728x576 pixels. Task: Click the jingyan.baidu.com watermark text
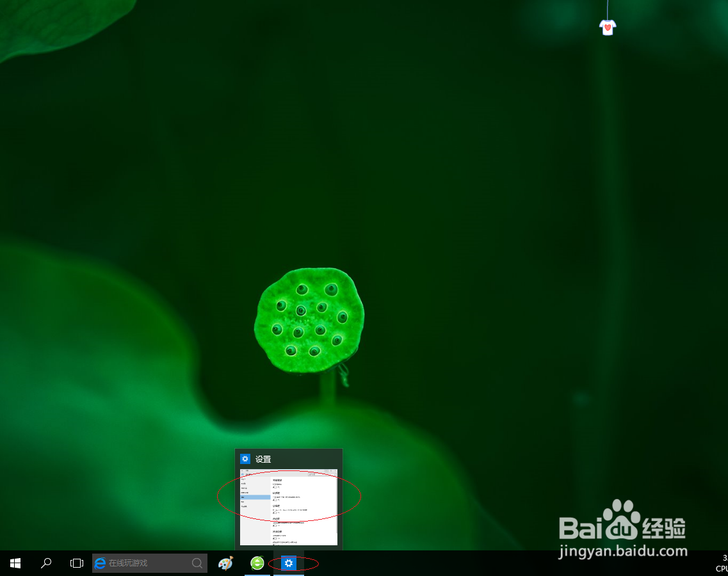pyautogui.click(x=622, y=550)
